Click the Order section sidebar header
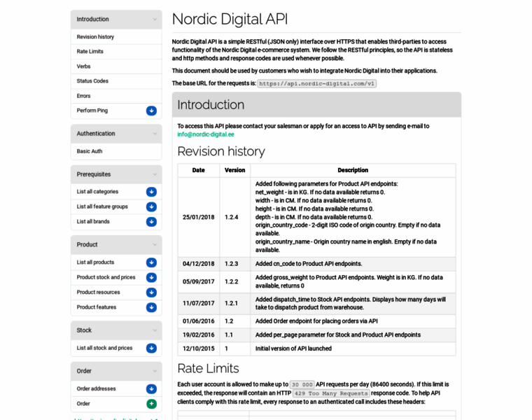Image resolution: width=532 pixels, height=420 pixels. click(x=116, y=371)
